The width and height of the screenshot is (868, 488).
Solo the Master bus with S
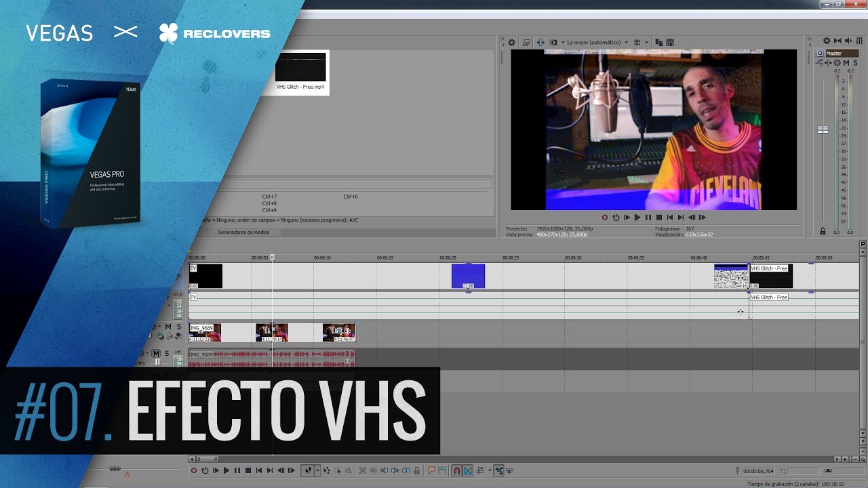pos(855,63)
